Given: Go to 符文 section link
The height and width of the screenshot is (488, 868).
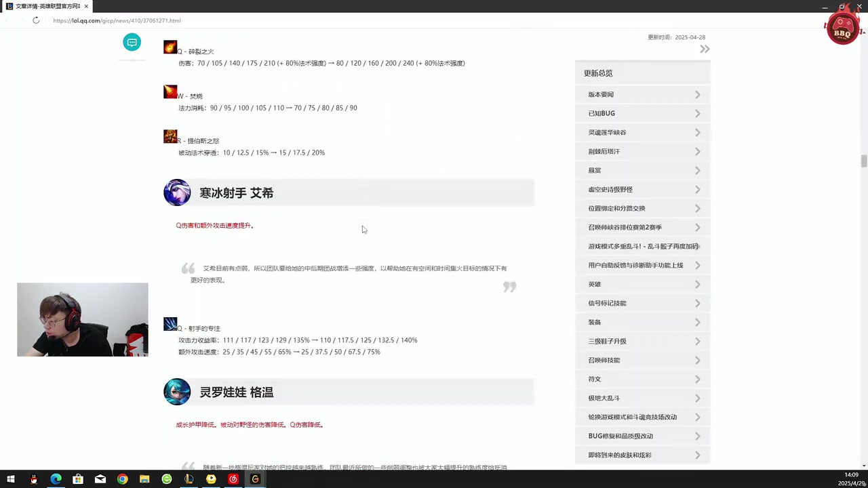Looking at the screenshot, I should tap(595, 379).
